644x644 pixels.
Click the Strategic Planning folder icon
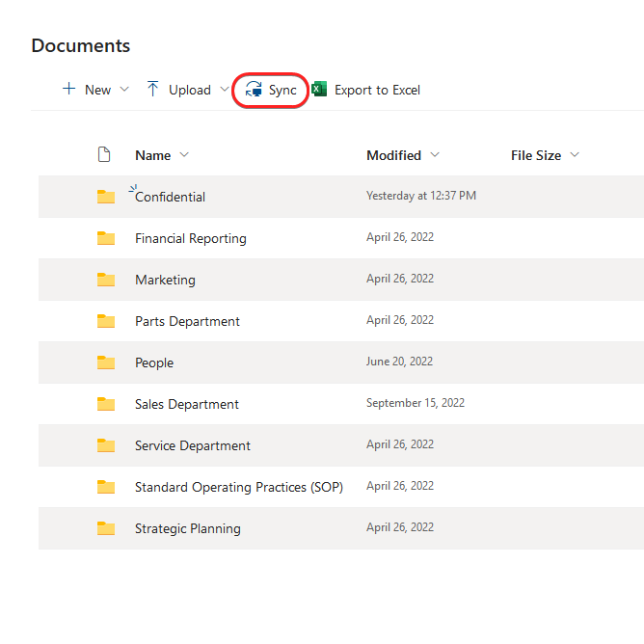106,528
